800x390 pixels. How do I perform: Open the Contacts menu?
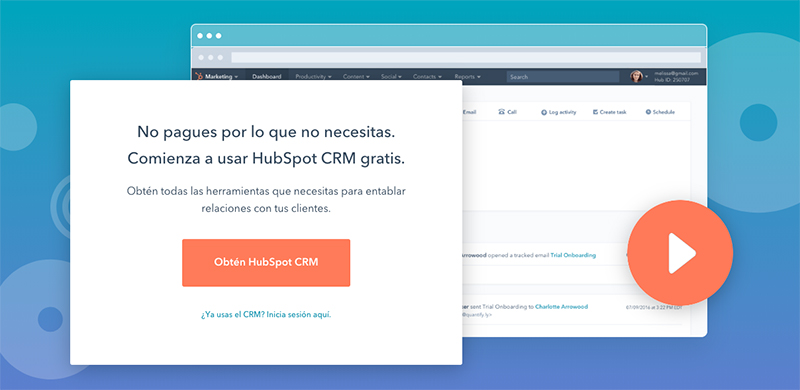pos(427,77)
